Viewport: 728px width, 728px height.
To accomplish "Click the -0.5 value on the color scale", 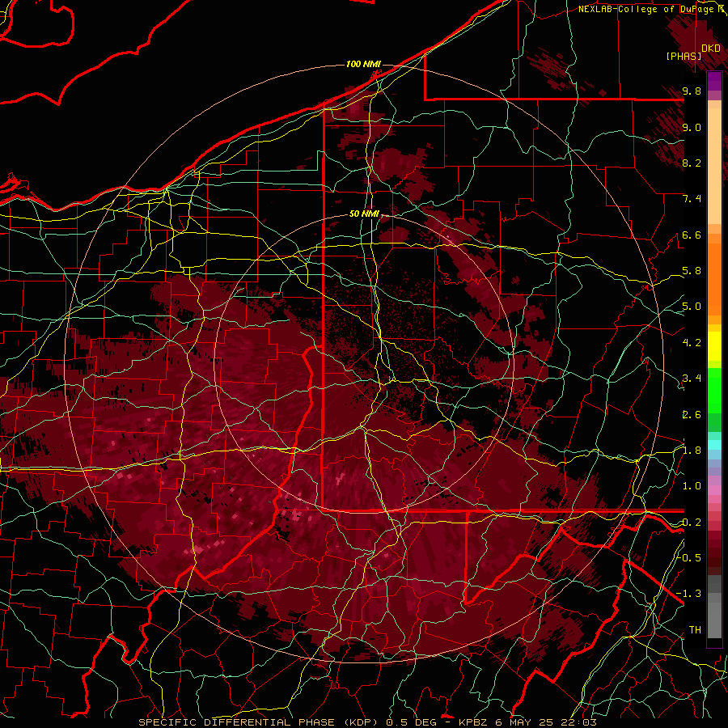I will tap(689, 558).
